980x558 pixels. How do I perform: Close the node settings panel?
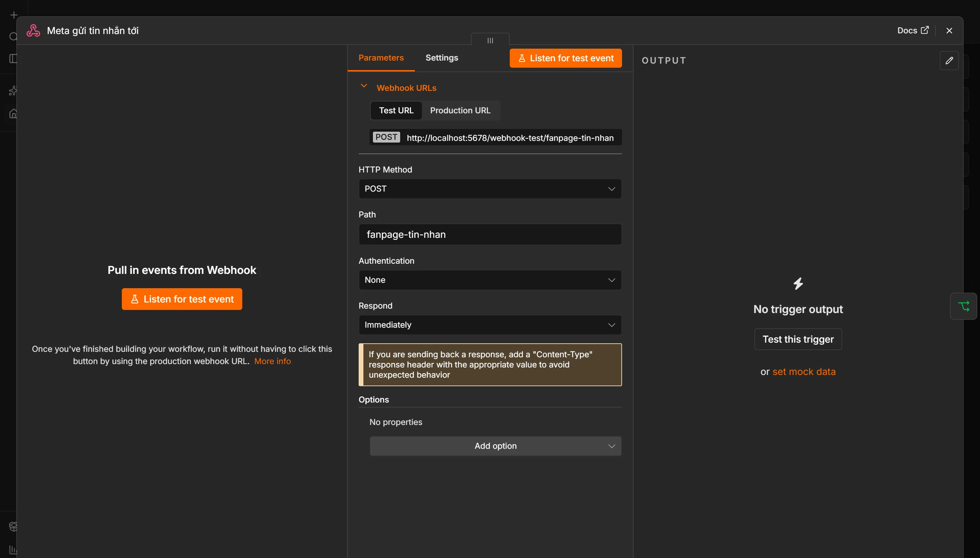pyautogui.click(x=949, y=31)
